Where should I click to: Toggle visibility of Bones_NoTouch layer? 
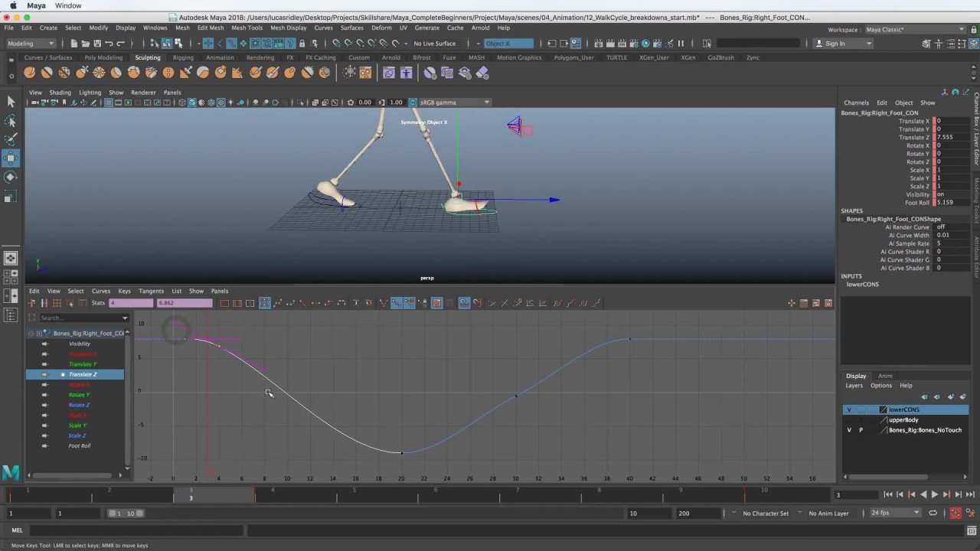point(848,430)
